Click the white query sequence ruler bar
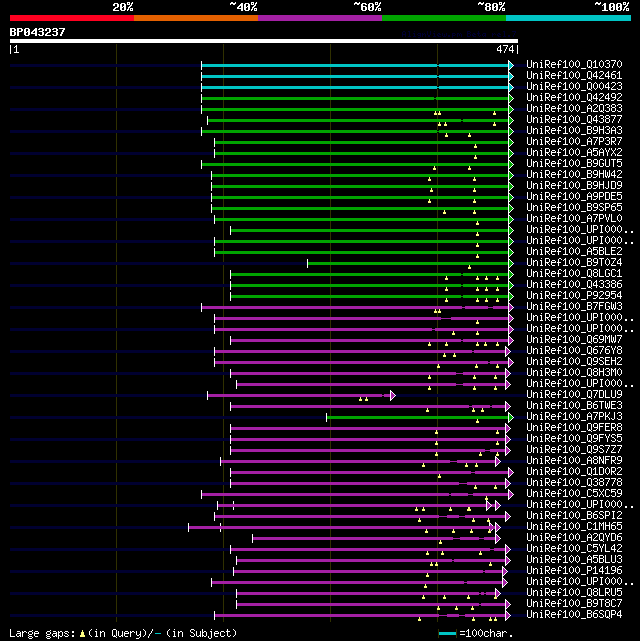Image resolution: width=640 pixels, height=641 pixels. pos(264,41)
